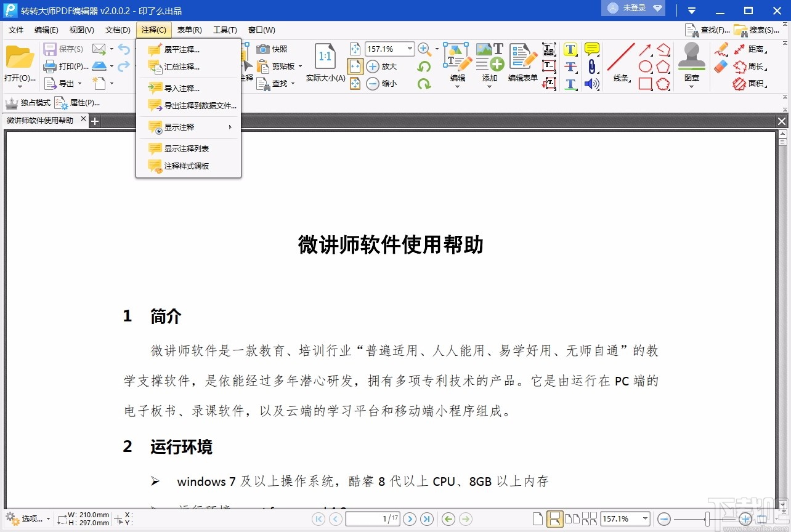This screenshot has height=532, width=791.
Task: Click the page number input field
Action: (374, 519)
